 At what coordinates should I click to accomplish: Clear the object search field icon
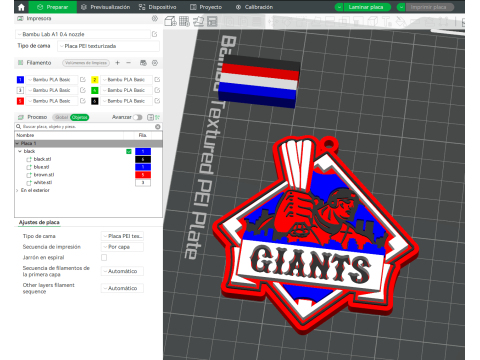158,127
